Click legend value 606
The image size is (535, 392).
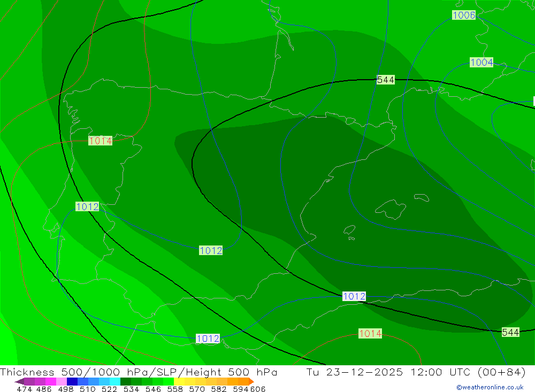[258, 389]
